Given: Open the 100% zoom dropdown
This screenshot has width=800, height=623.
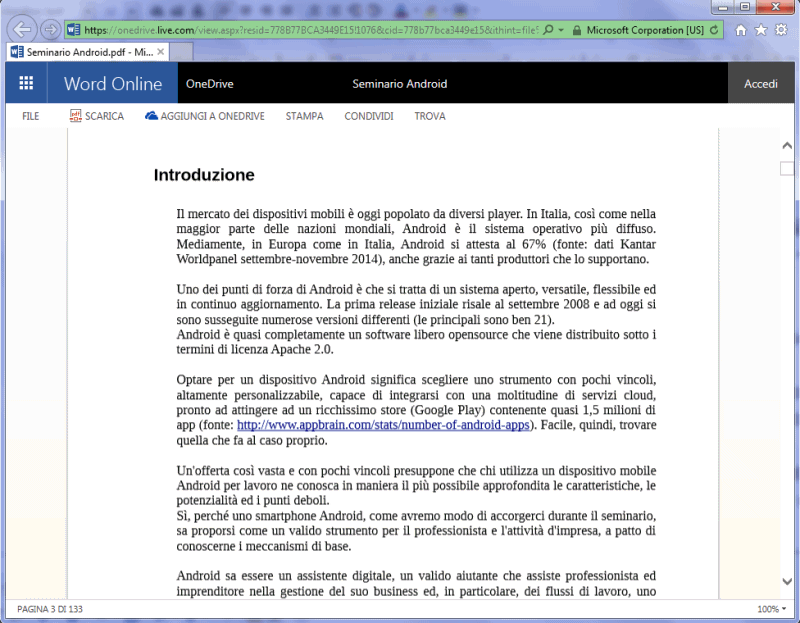Looking at the screenshot, I should click(x=771, y=609).
